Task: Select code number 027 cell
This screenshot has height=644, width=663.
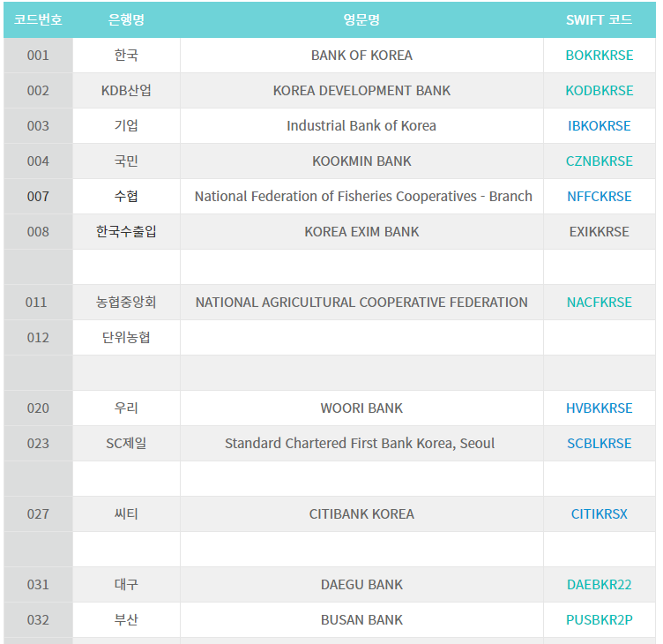Action: click(38, 513)
